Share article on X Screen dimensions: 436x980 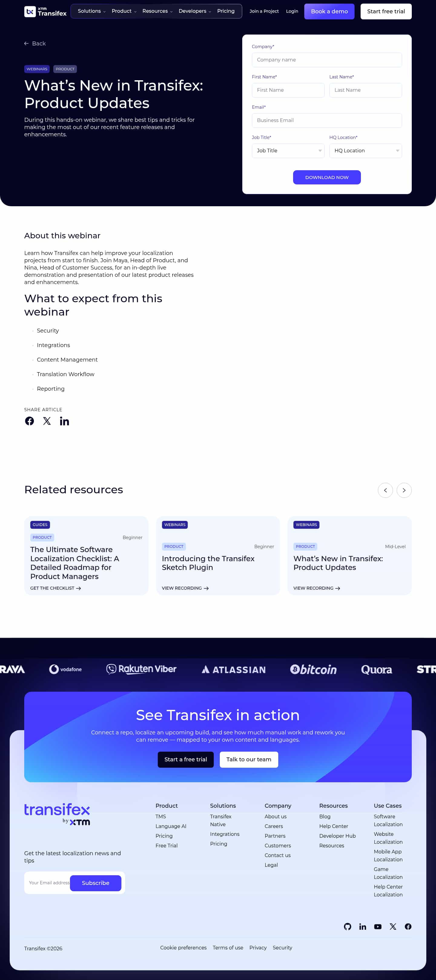pyautogui.click(x=47, y=421)
